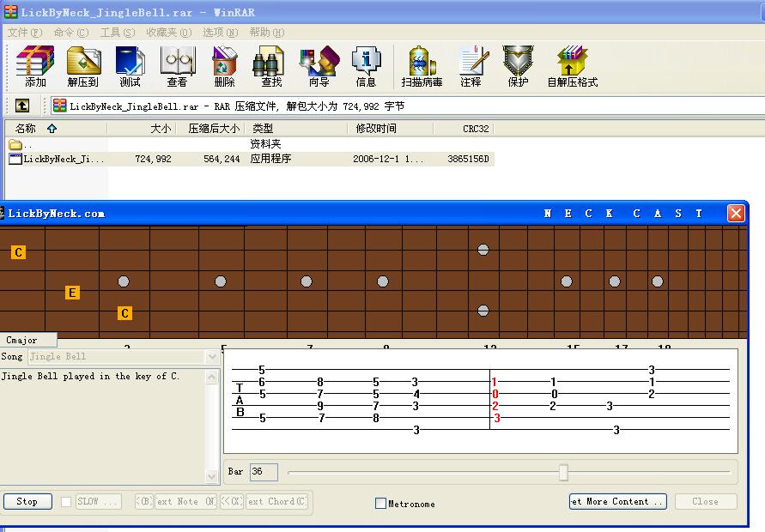Open the 工具(S) menu
The width and height of the screenshot is (765, 532).
click(117, 33)
